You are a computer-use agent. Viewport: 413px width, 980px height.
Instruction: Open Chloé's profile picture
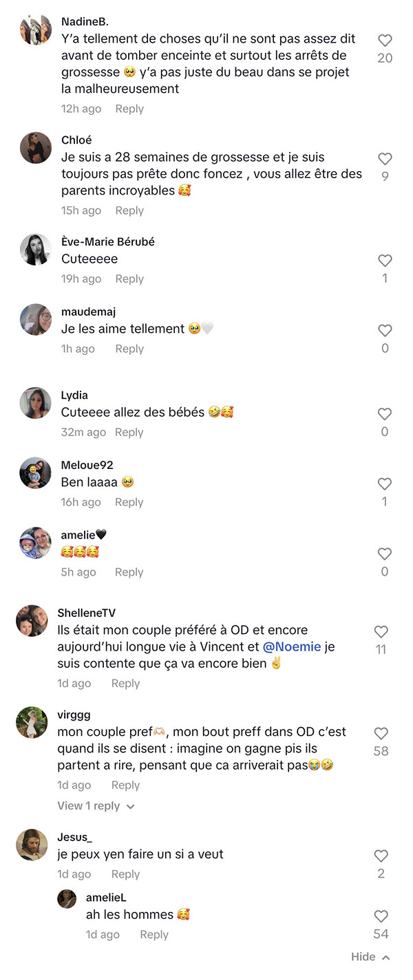[36, 148]
